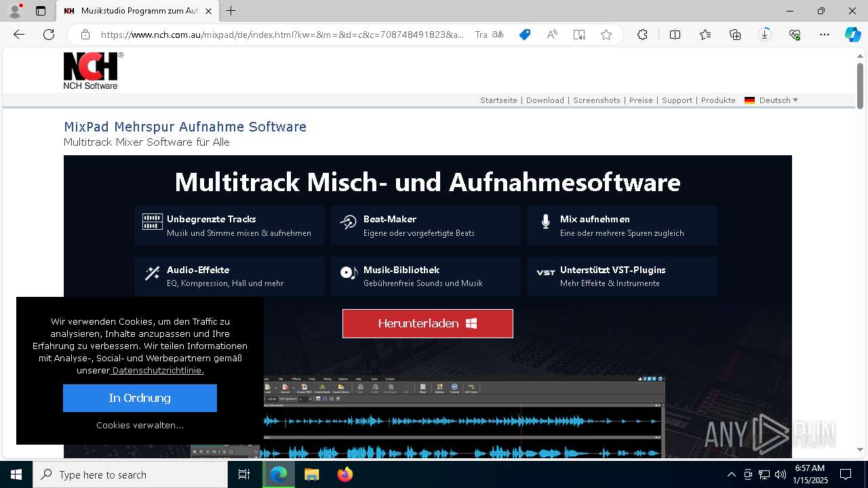Click the Unterstützt VST-Plugins card
The image size is (868, 488).
[x=623, y=276]
